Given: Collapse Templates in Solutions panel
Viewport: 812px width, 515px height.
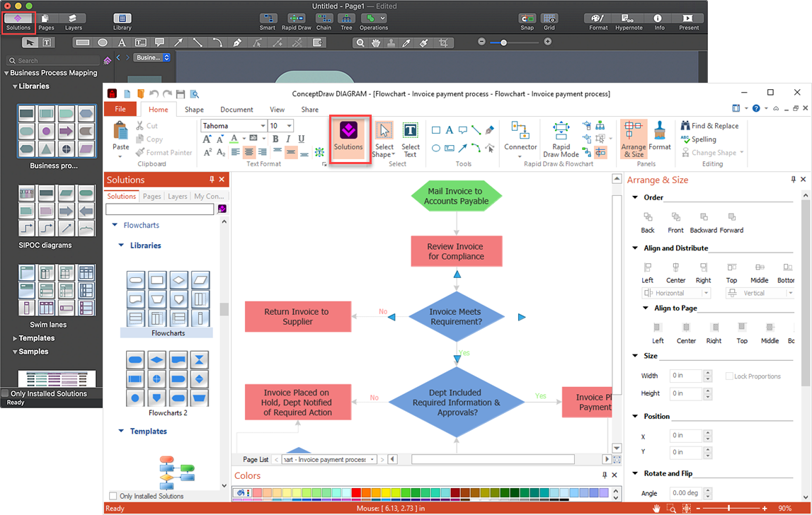Looking at the screenshot, I should [x=121, y=431].
